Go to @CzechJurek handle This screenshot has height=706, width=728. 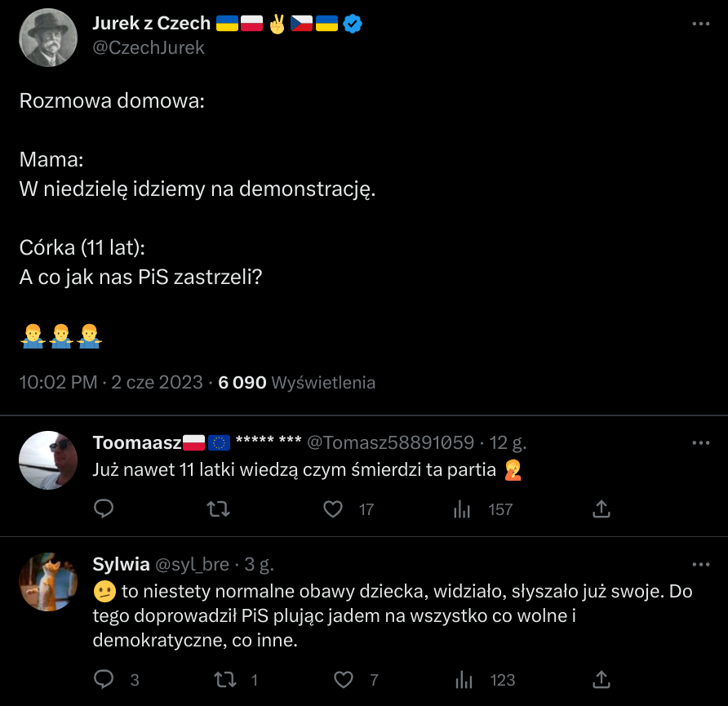pos(148,47)
